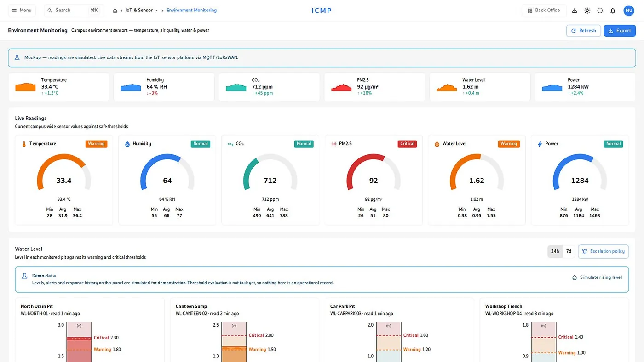Click the Normal badge on the Power card

613,144
